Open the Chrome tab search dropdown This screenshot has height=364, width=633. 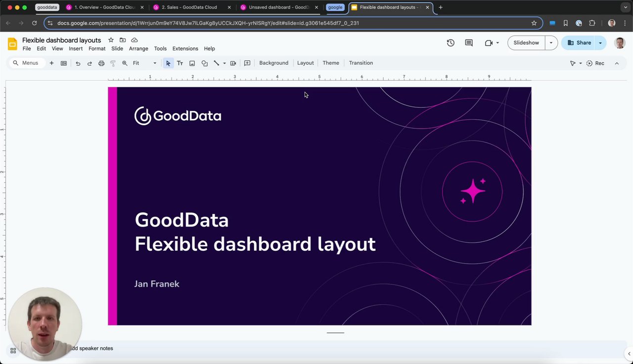626,7
